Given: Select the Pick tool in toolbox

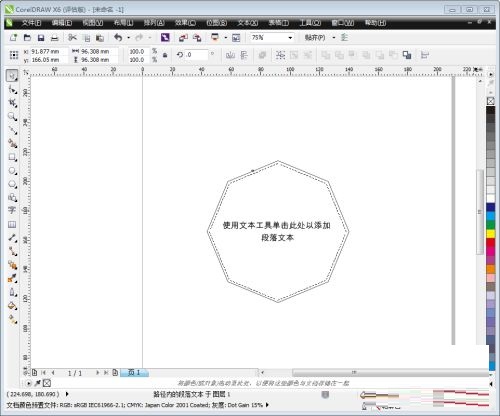Looking at the screenshot, I should tap(12, 76).
